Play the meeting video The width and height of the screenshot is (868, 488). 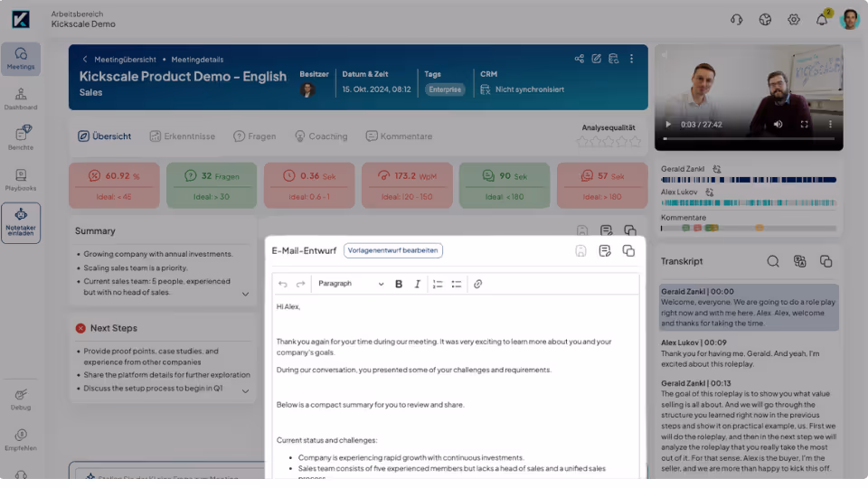(x=668, y=125)
